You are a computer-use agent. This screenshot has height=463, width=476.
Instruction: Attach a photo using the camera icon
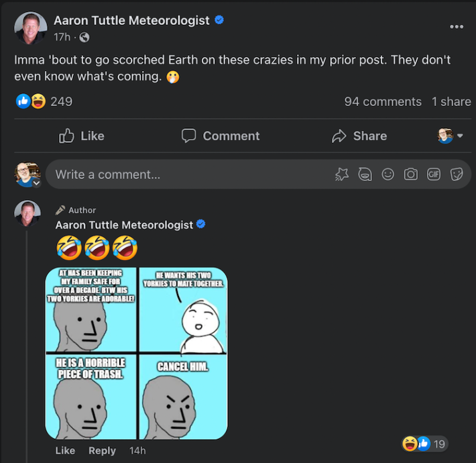coord(410,174)
